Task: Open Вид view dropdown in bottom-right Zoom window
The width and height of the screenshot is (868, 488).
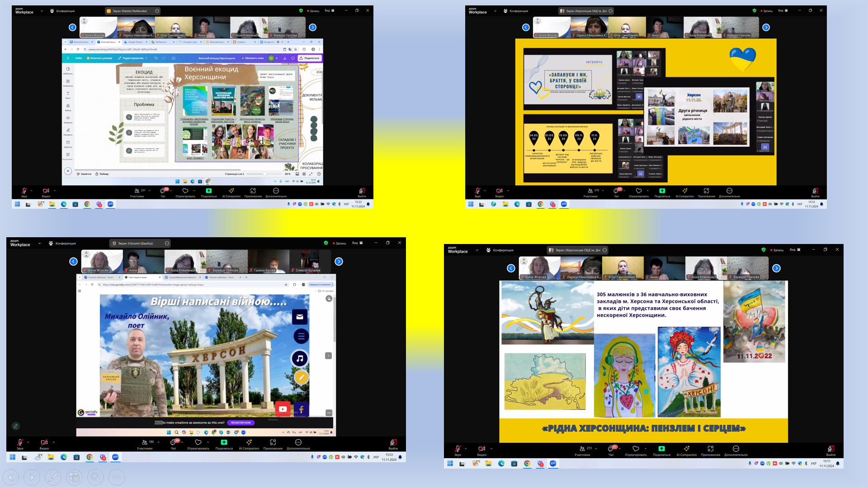Action: [795, 250]
